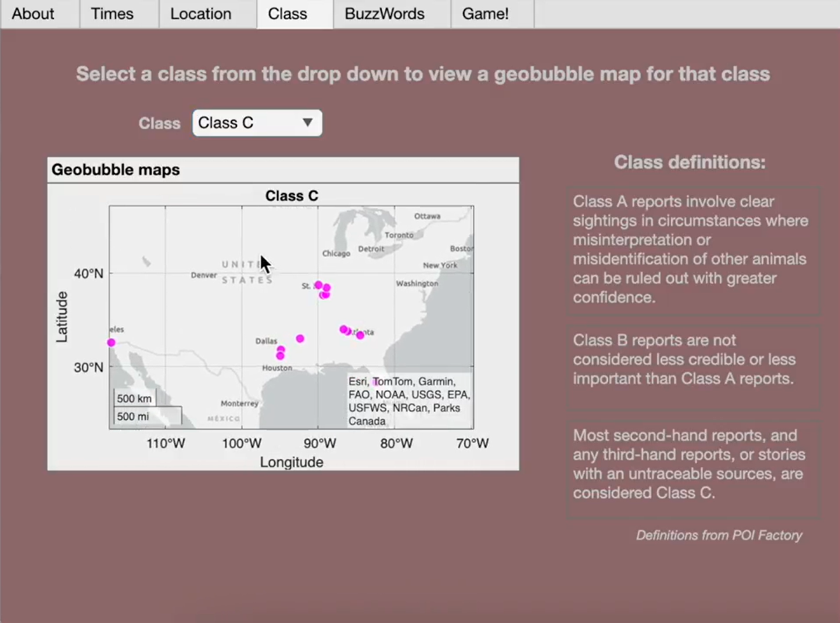The width and height of the screenshot is (840, 623).
Task: Click the Class A definition text box
Action: coord(694,250)
